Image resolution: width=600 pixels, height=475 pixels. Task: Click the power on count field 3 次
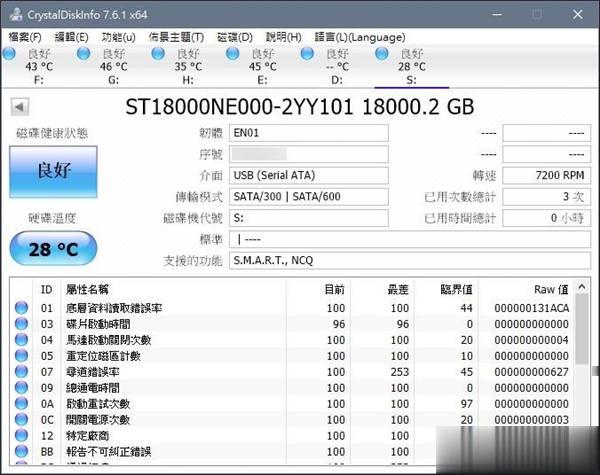(x=546, y=197)
